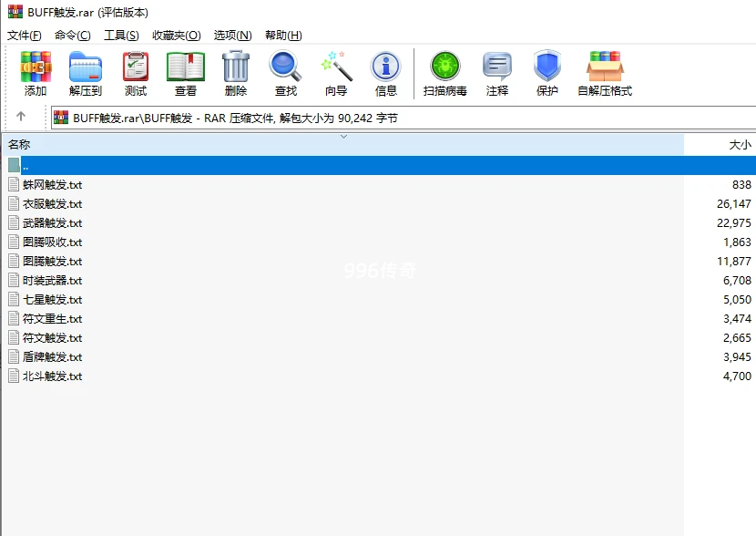Image resolution: width=756 pixels, height=536 pixels.
Task: Click file name 盾牌触发.txt
Action: click(52, 357)
